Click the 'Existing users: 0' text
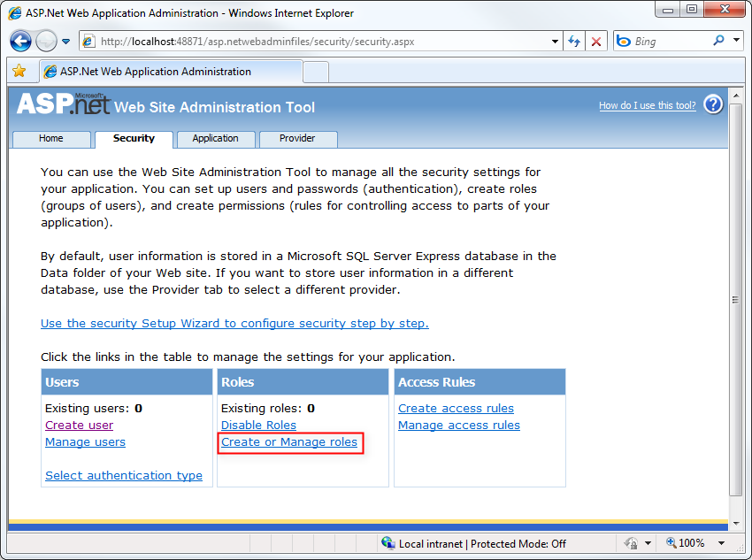752x560 pixels. (x=94, y=409)
